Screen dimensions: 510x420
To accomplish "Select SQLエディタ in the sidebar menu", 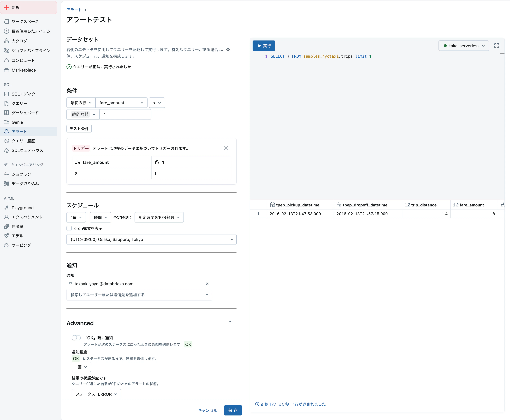I will [x=23, y=94].
